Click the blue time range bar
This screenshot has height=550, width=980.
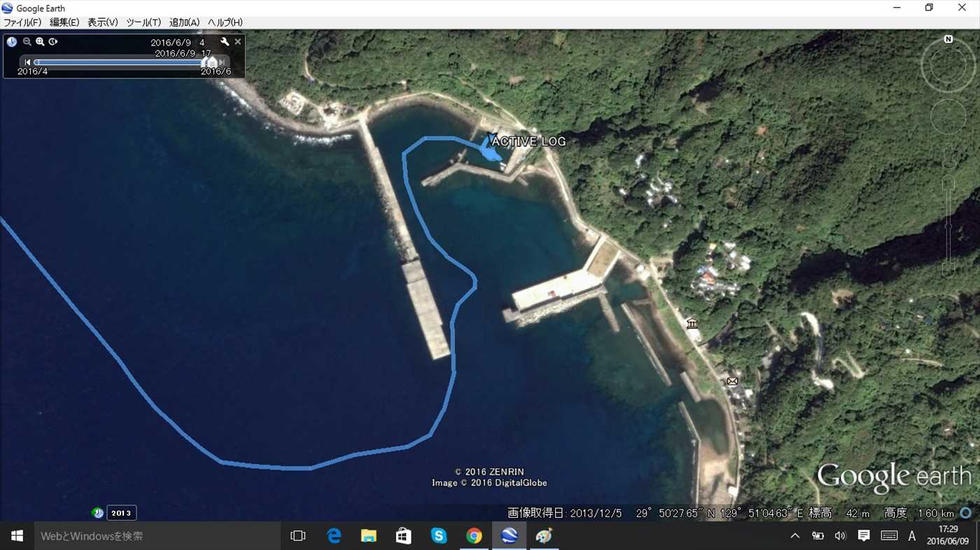[119, 62]
